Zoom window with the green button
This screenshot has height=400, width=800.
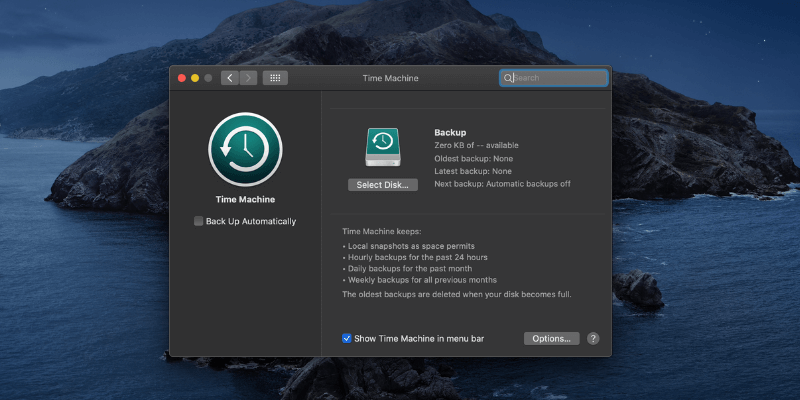click(208, 78)
